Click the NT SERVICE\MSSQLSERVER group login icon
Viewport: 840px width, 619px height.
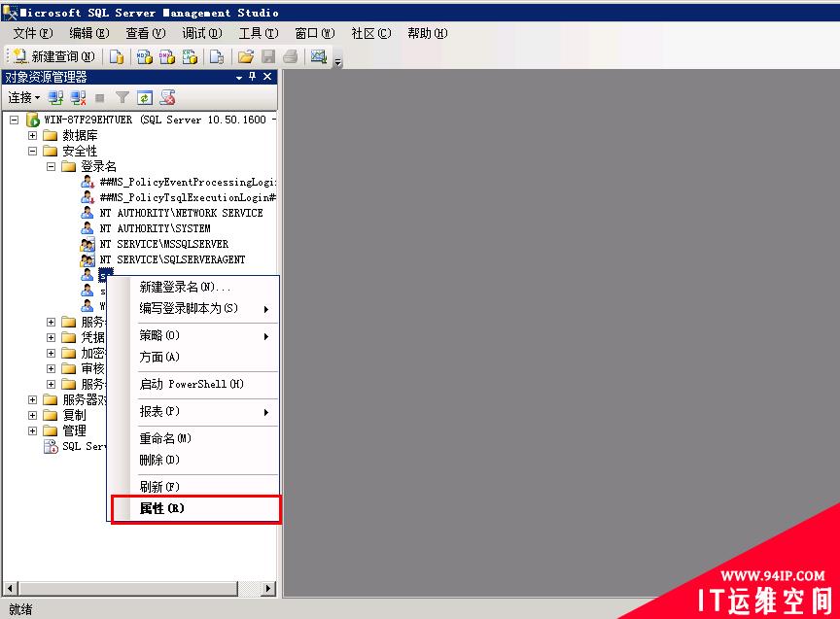point(87,244)
